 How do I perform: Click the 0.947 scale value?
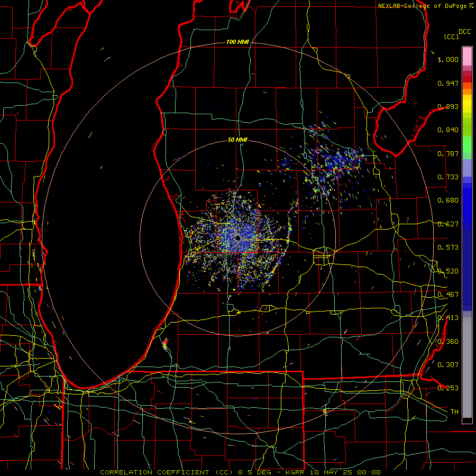pyautogui.click(x=448, y=83)
